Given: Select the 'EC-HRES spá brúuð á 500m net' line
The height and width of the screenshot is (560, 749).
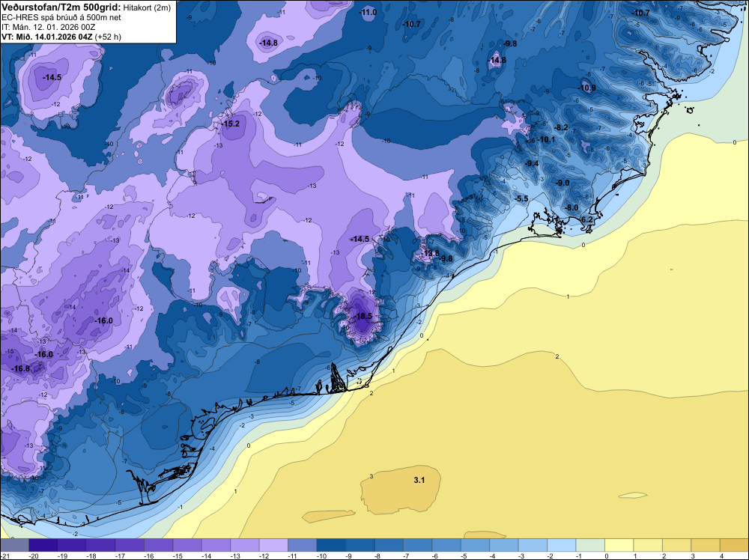Looking at the screenshot, I should [61, 17].
